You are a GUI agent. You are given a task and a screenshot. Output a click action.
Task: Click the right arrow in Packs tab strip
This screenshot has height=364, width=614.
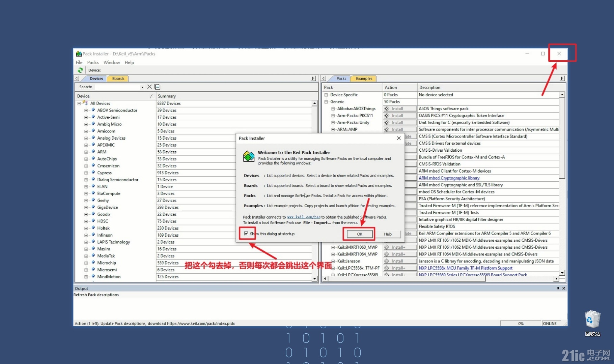click(562, 78)
